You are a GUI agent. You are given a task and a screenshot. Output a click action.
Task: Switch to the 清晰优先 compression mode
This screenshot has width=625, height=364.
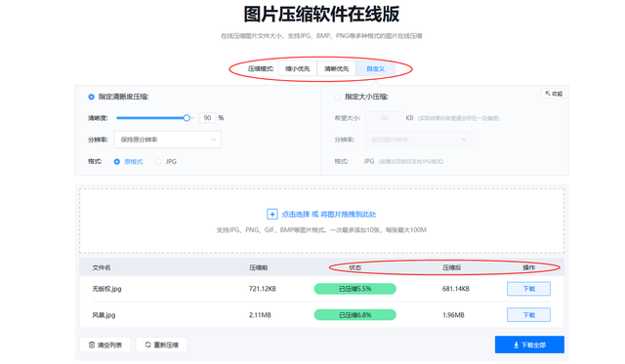pyautogui.click(x=336, y=69)
